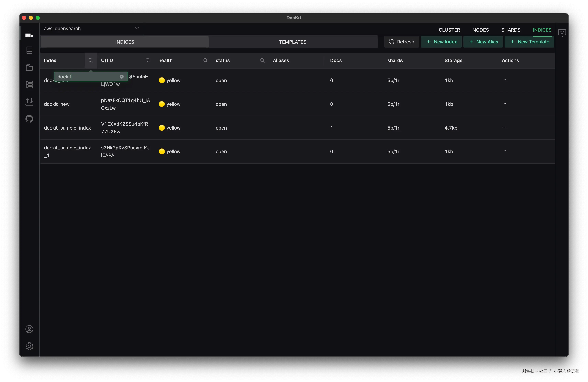
Task: Open the GitHub icon in sidebar
Action: [29, 119]
